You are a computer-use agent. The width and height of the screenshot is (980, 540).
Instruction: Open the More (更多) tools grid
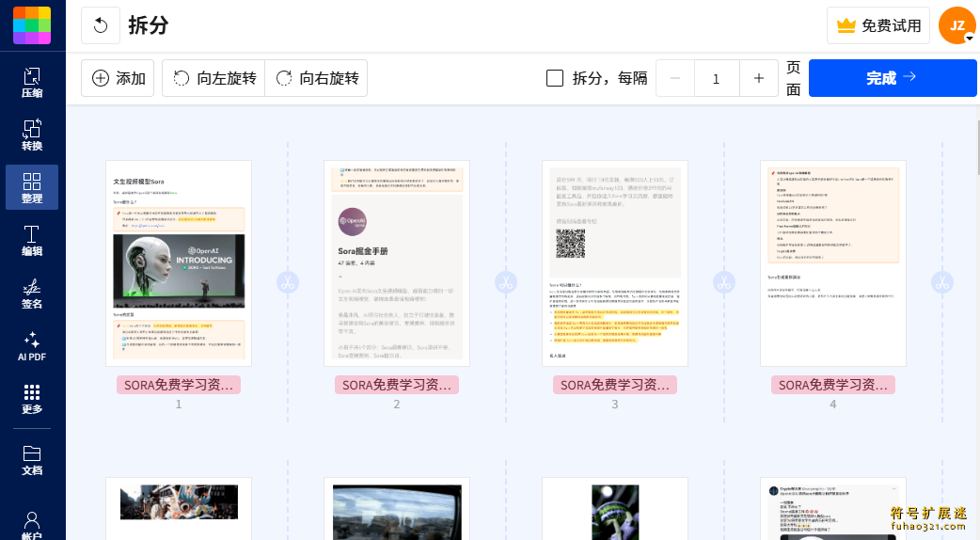tap(32, 399)
